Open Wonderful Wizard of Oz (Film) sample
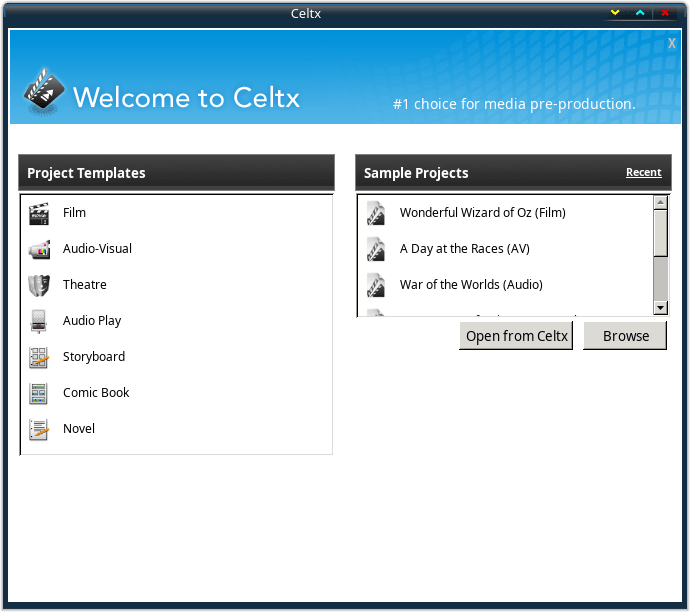This screenshot has width=690, height=612. coord(483,213)
